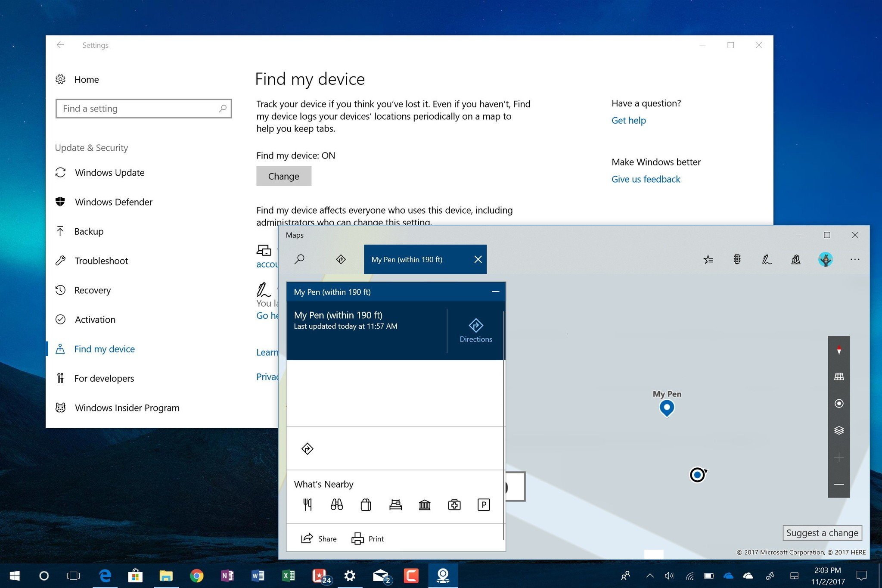Click the Ink annotations icon in Maps toolbar
The height and width of the screenshot is (588, 882).
[x=766, y=258]
